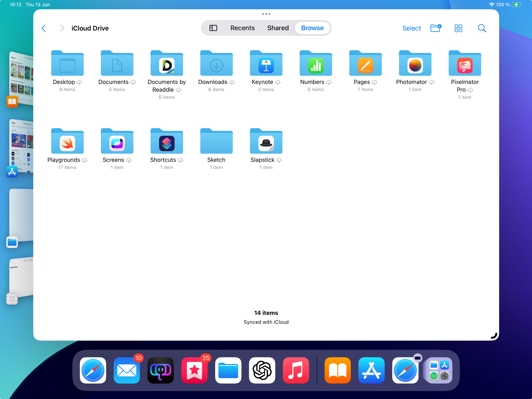Open the search magnifier
Image resolution: width=532 pixels, height=399 pixels.
click(482, 28)
